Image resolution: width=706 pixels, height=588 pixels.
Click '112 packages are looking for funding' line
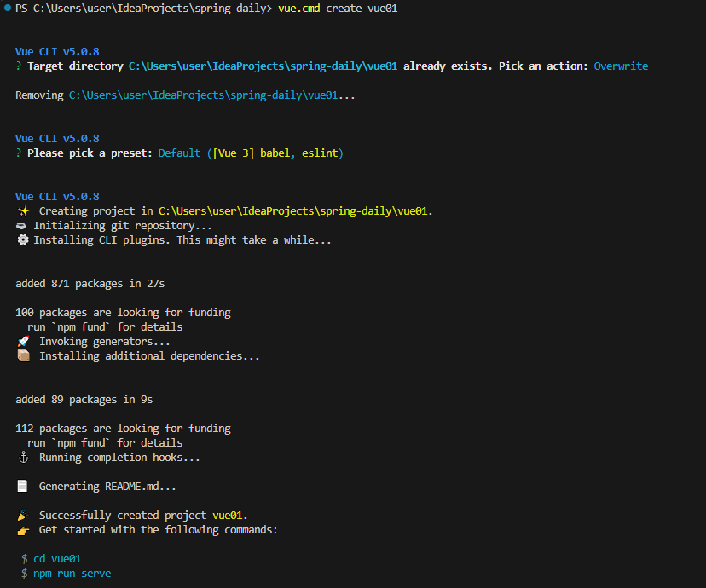(123, 429)
